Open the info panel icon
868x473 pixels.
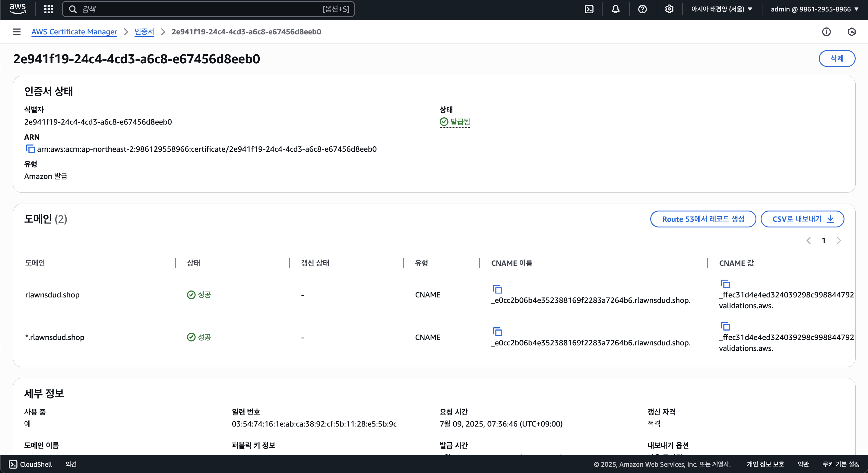tap(826, 32)
